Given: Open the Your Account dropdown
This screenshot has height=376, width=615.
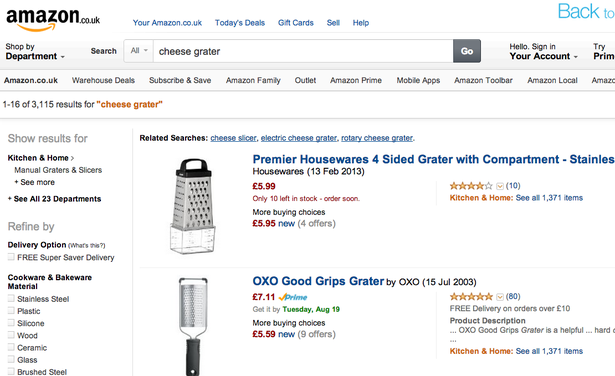Looking at the screenshot, I should tap(544, 51).
